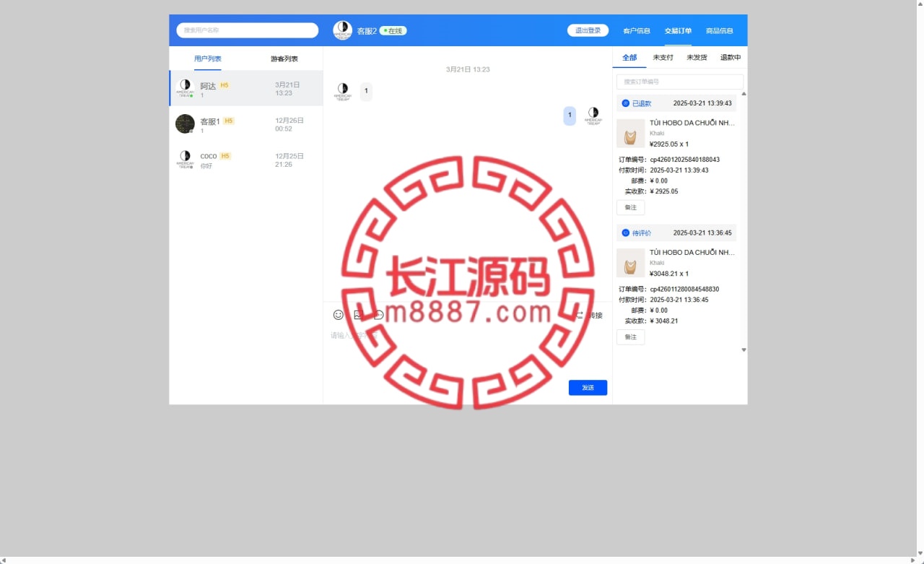Select the 未发货 orders filter tab

pos(697,58)
